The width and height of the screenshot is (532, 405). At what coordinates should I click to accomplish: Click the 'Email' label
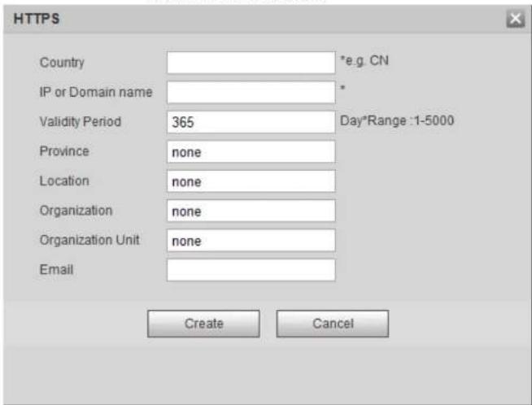pyautogui.click(x=56, y=270)
